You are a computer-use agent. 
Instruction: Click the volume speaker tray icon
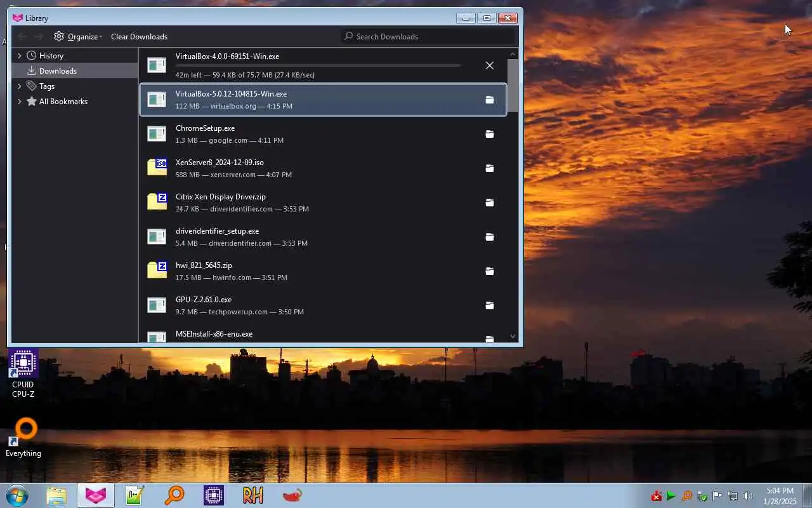click(748, 496)
